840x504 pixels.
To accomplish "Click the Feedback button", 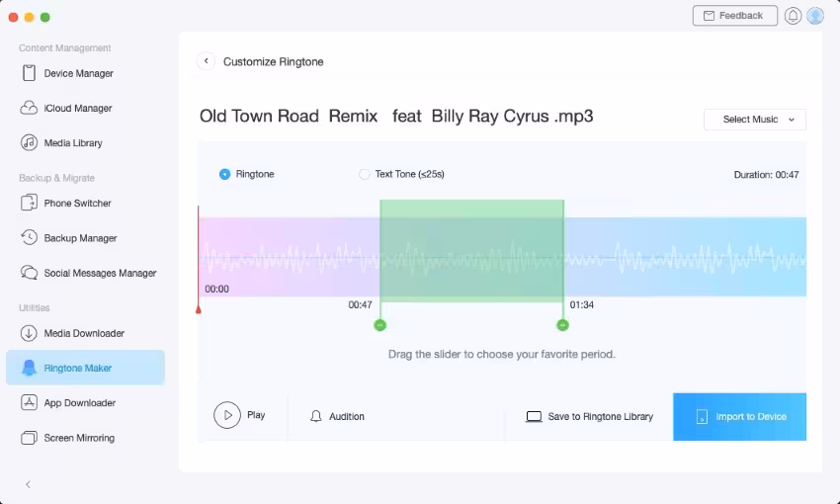I will [x=733, y=16].
